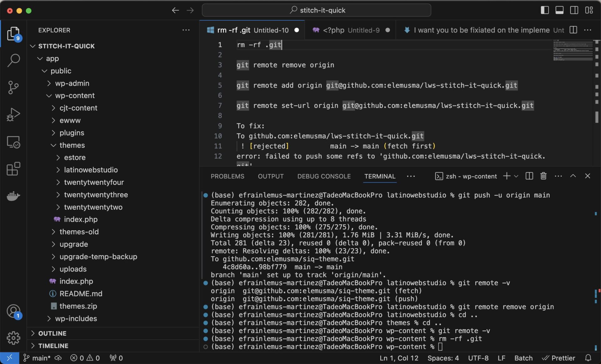Screen dimensions: 601x364
Task: Open forwarded ports indicator in status bar
Action: [116, 358]
